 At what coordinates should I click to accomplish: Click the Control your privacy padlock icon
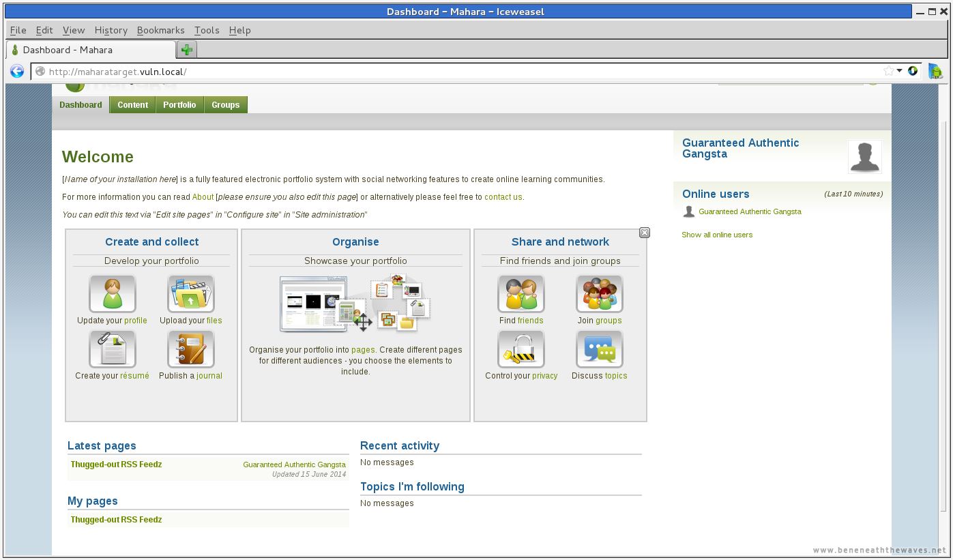click(x=521, y=349)
